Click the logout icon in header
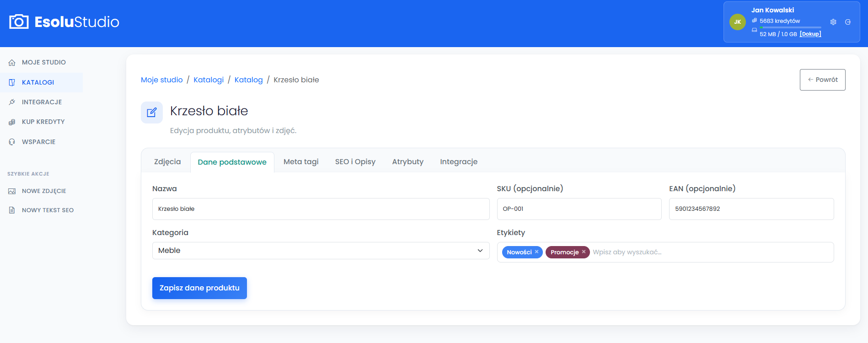 click(x=848, y=22)
